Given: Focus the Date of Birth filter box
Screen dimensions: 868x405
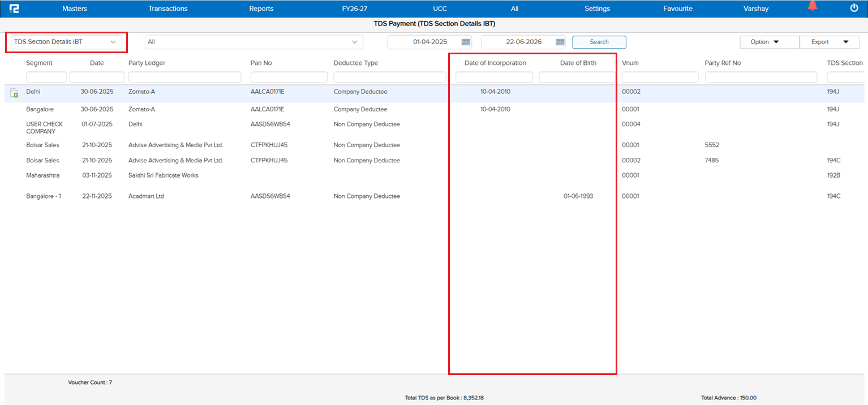Looking at the screenshot, I should pyautogui.click(x=577, y=77).
